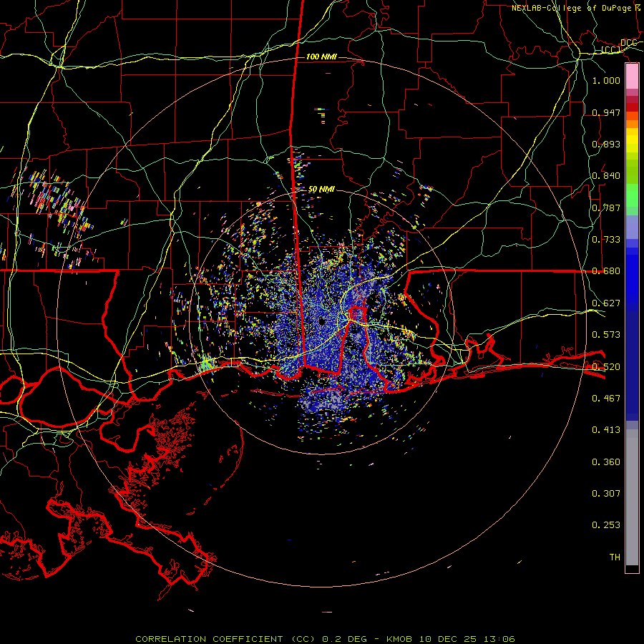Pick the yellow segment of the color bar

coord(632,140)
